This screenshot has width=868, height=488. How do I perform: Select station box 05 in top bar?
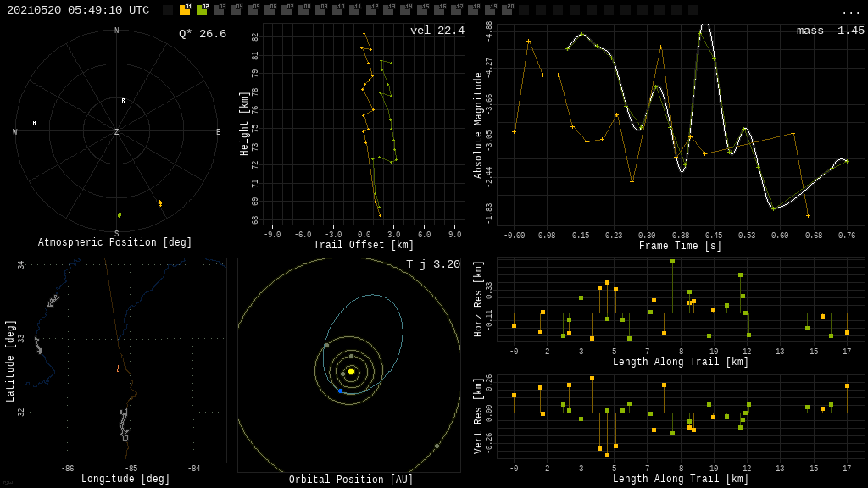tap(253, 10)
